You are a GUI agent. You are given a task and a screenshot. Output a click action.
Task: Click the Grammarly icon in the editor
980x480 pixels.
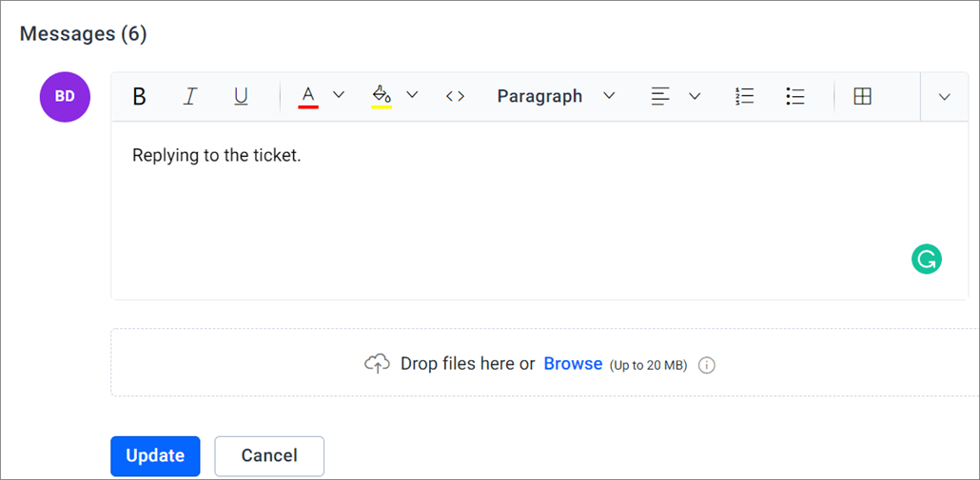[927, 259]
